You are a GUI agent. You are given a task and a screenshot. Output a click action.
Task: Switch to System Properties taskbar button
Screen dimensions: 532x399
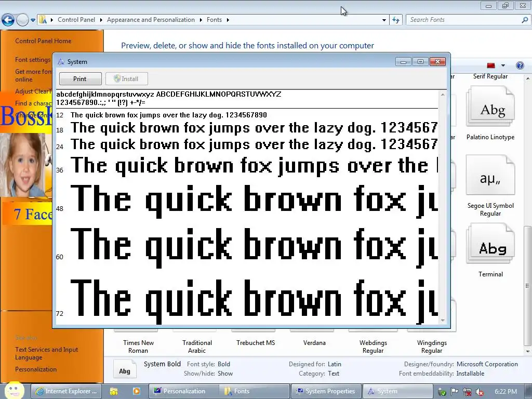[x=326, y=391]
